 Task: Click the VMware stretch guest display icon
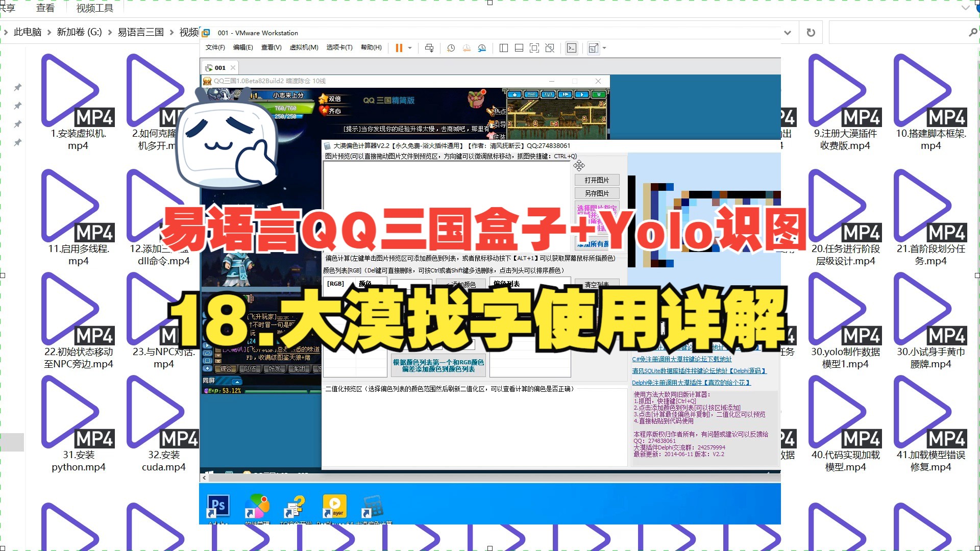point(593,48)
